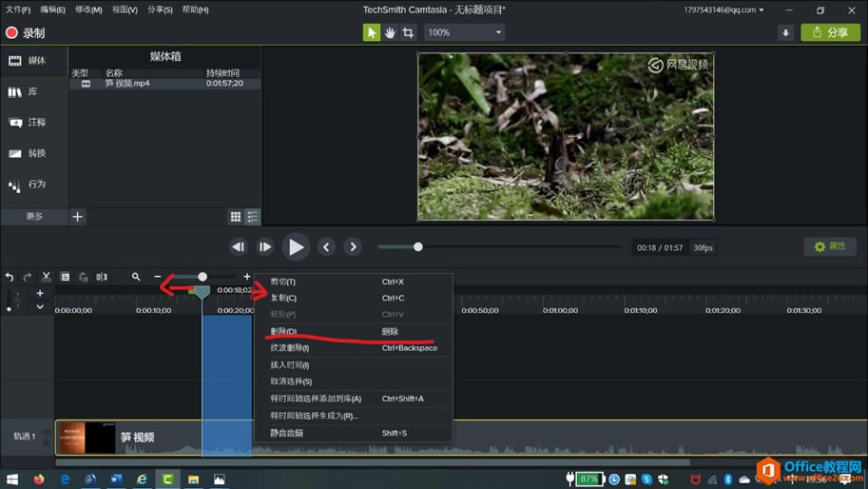Image resolution: width=868 pixels, height=489 pixels.
Task: Click the 30fps frame rate label
Action: coord(703,247)
